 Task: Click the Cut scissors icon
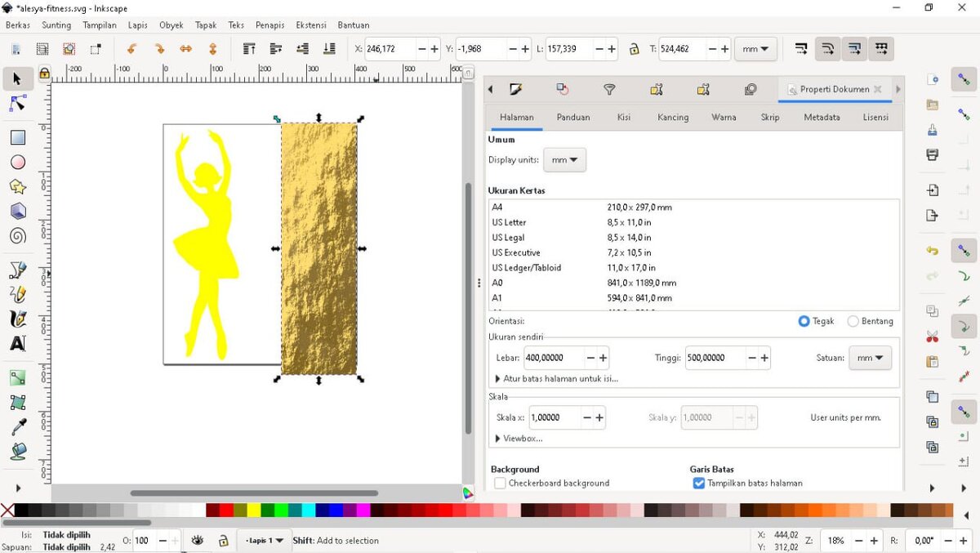coord(932,337)
